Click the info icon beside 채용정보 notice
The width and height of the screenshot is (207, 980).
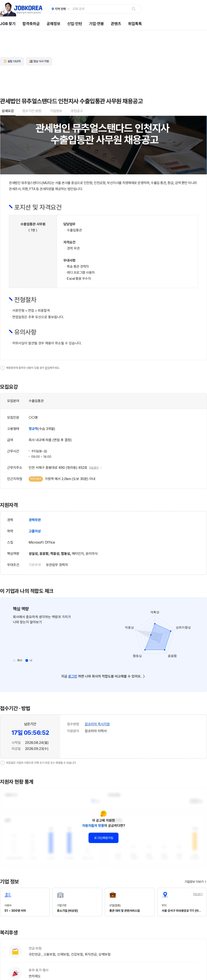pyautogui.click(x=3, y=368)
